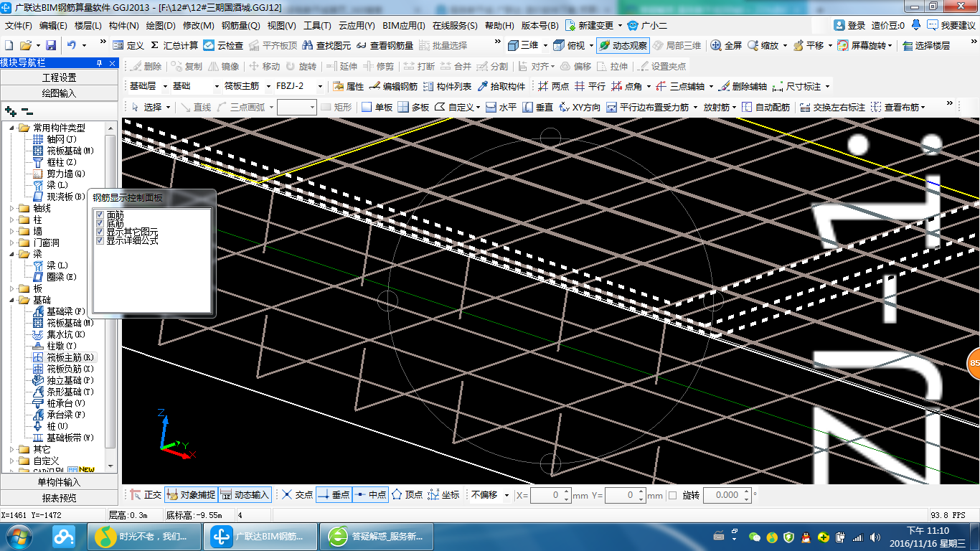Viewport: 980px width, 551px height.
Task: Toggle 交点 intersection snap
Action: [x=297, y=495]
